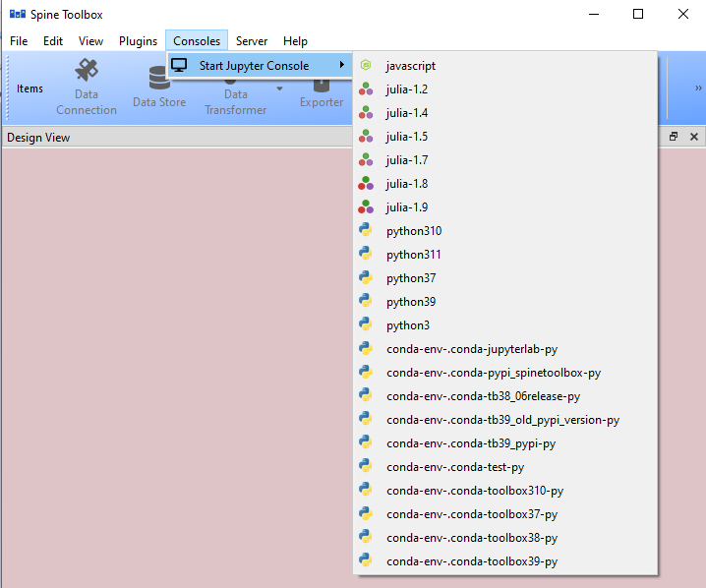This screenshot has height=588, width=706.
Task: Launch python37 kernel console
Action: [504, 278]
